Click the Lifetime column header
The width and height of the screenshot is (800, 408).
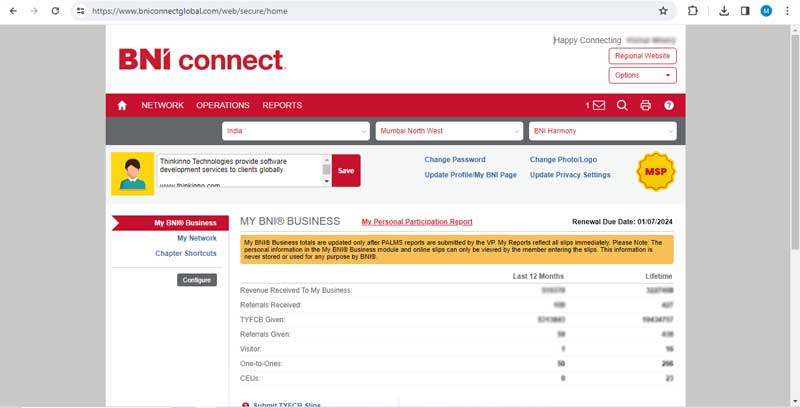[659, 276]
